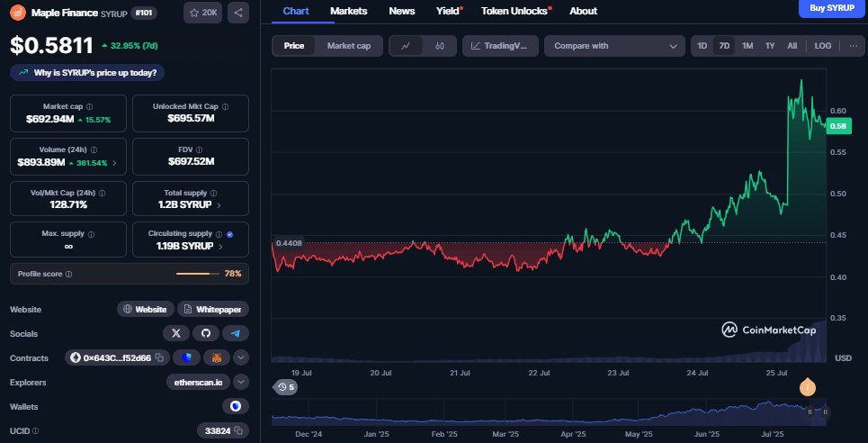
Task: Switch chart to candlestick view
Action: [440, 46]
